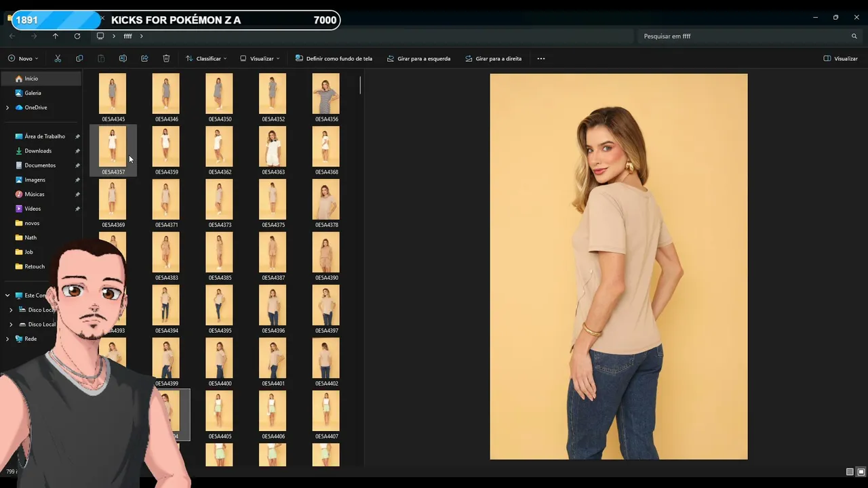868x488 pixels.
Task: Open the Novo dropdown
Action: (23, 59)
